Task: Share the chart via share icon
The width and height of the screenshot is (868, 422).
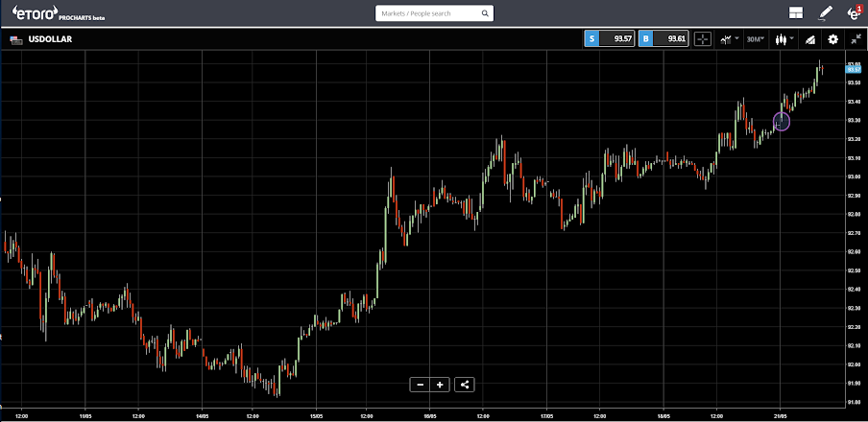Action: [x=465, y=385]
